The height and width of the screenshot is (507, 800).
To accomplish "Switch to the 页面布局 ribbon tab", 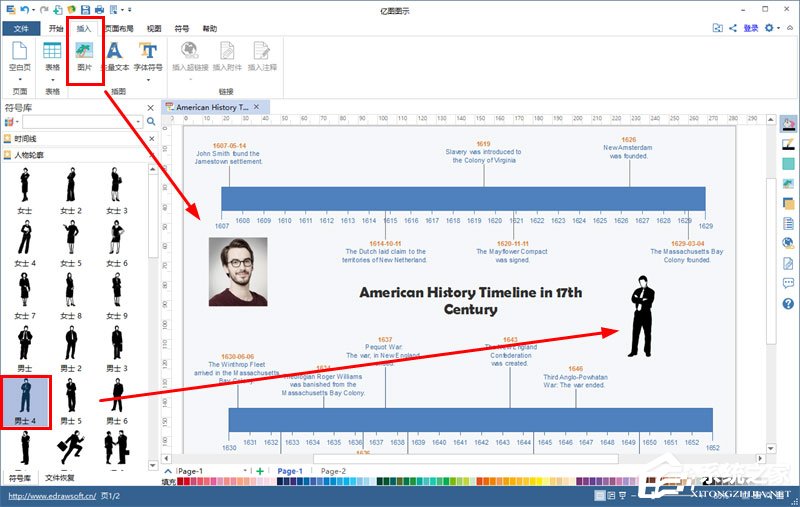I will click(119, 29).
